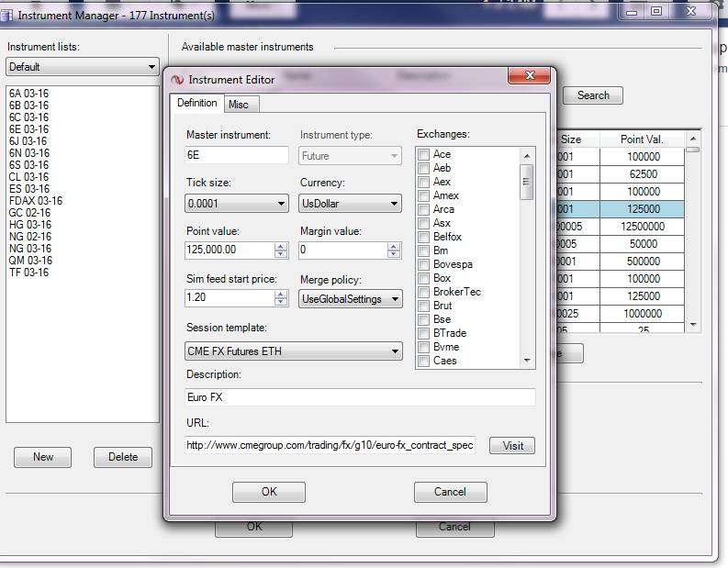Click Cancel in the Instrument Editor
Viewport: 728px width, 568px height.
(x=451, y=492)
